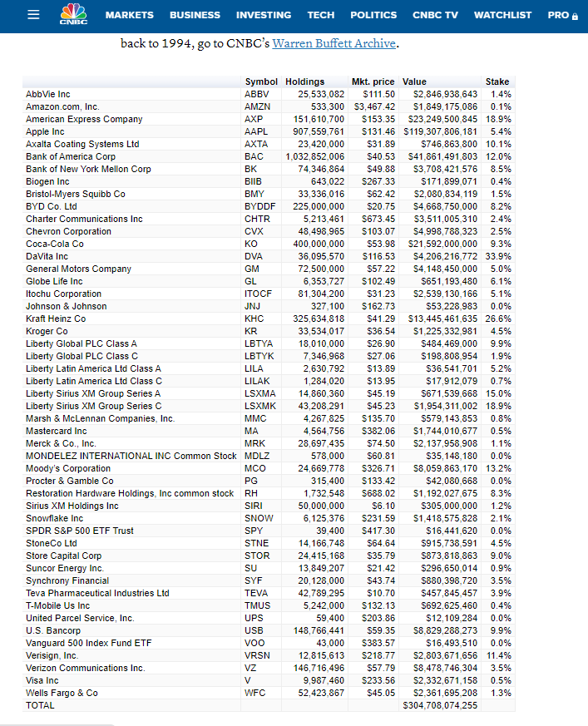Click the VOO symbol cell

[254, 644]
